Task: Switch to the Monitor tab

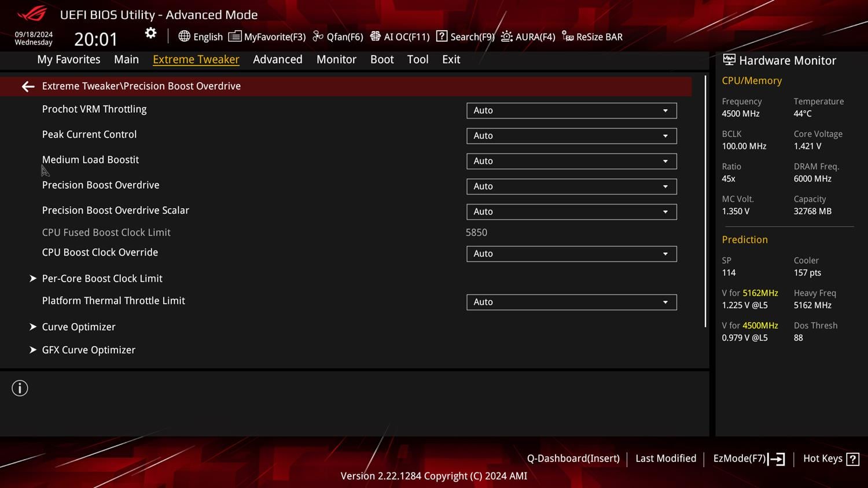Action: (x=336, y=59)
